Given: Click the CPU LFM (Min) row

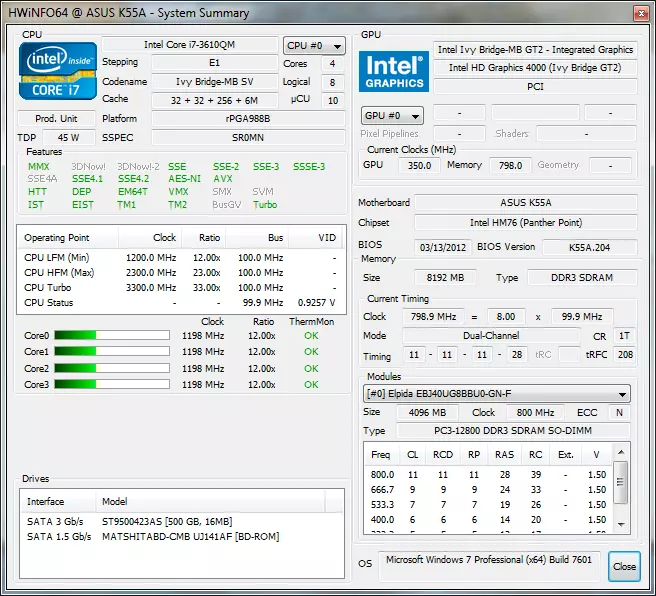Looking at the screenshot, I should tap(180, 258).
